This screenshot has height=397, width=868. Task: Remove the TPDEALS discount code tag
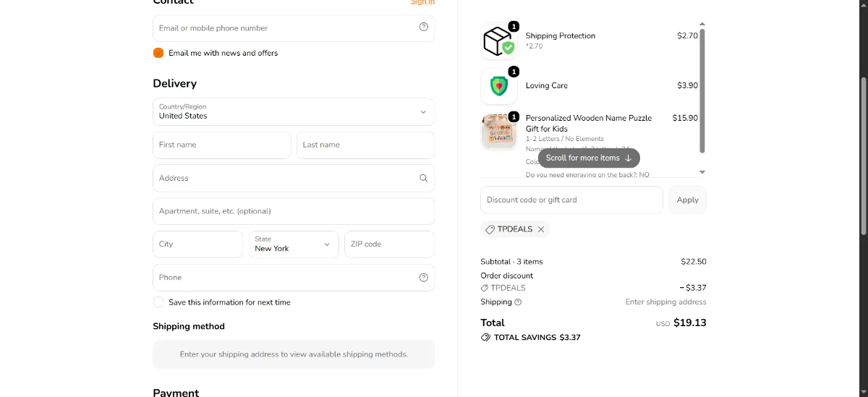(x=541, y=229)
